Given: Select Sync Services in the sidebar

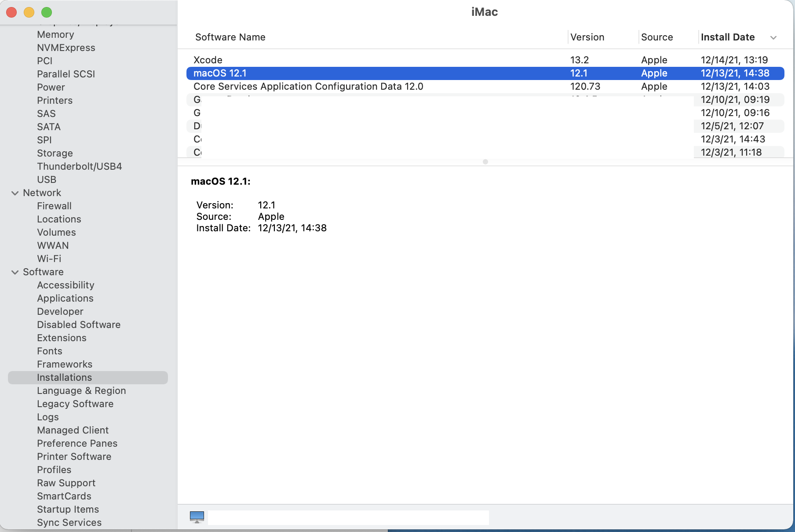Looking at the screenshot, I should pyautogui.click(x=69, y=523).
